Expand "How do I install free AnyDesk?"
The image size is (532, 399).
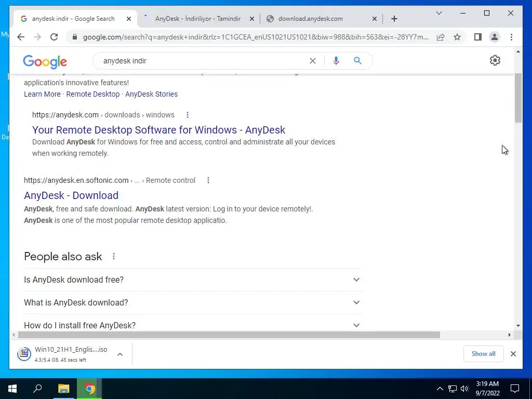193,325
